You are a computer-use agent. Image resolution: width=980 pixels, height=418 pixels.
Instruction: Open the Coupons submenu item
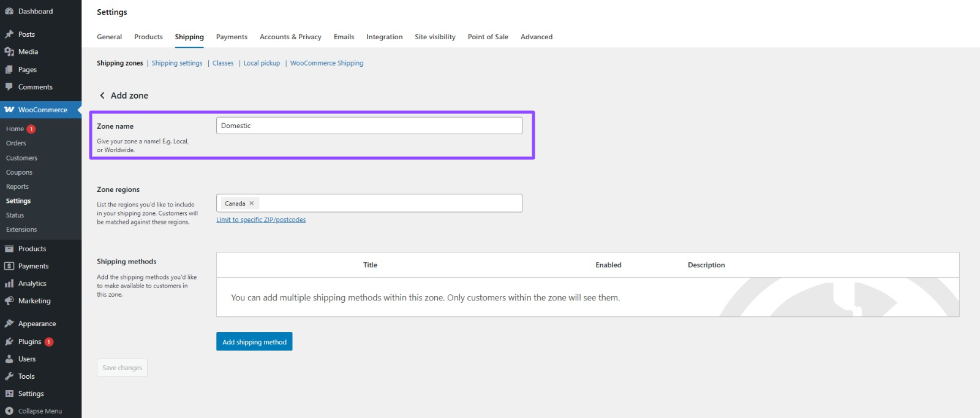[19, 172]
